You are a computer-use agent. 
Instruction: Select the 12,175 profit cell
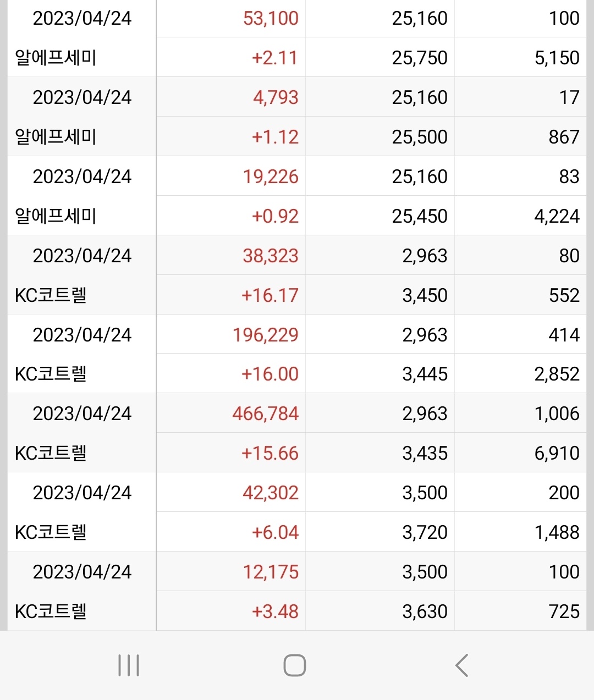(x=271, y=572)
